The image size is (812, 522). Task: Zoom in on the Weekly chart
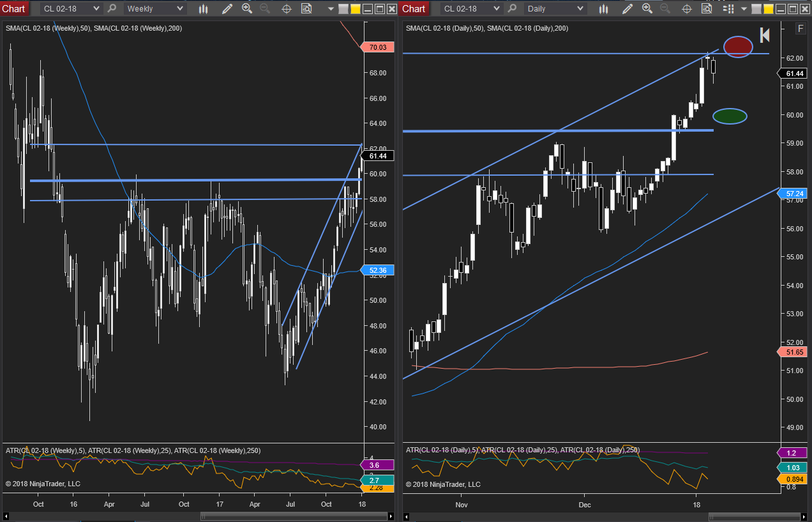[x=247, y=9]
